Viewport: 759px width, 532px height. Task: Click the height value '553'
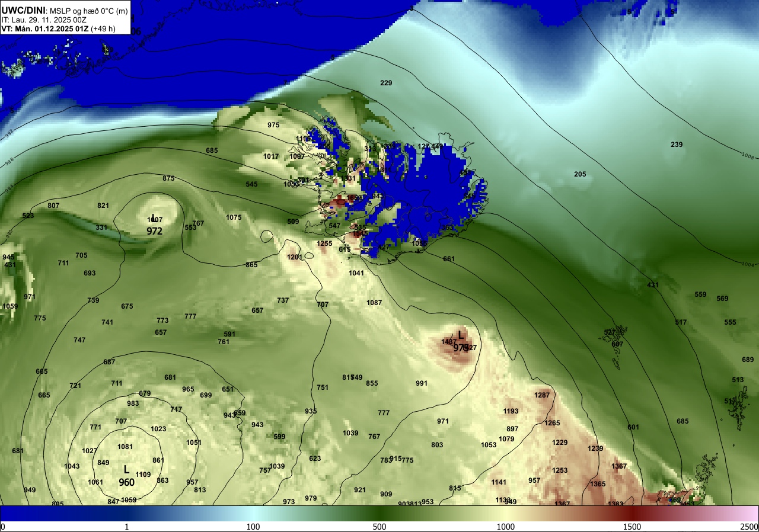(190, 227)
